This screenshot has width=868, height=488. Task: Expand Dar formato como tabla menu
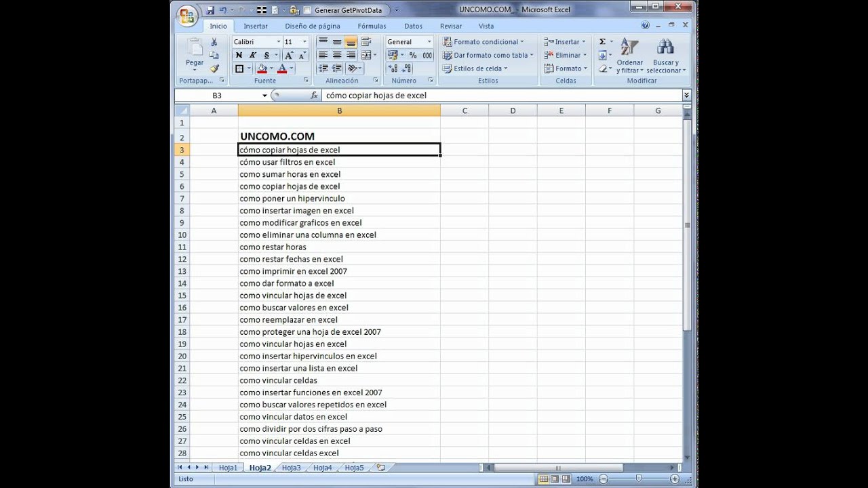tap(488, 56)
